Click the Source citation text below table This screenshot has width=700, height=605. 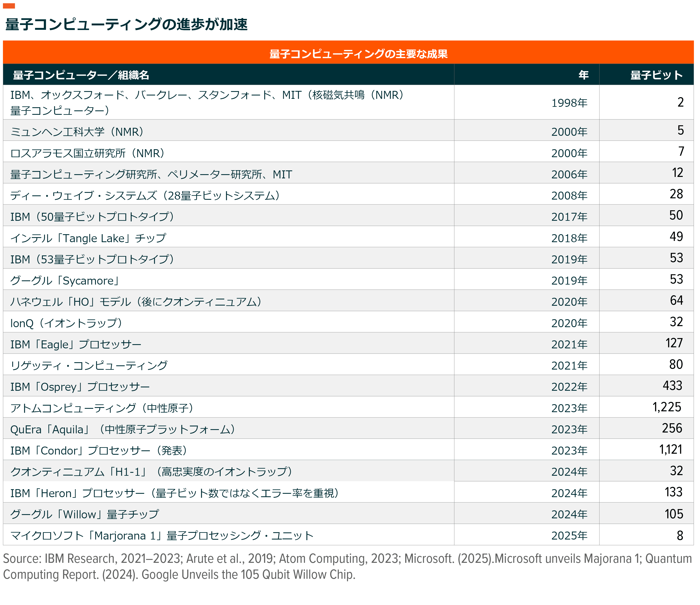347,566
